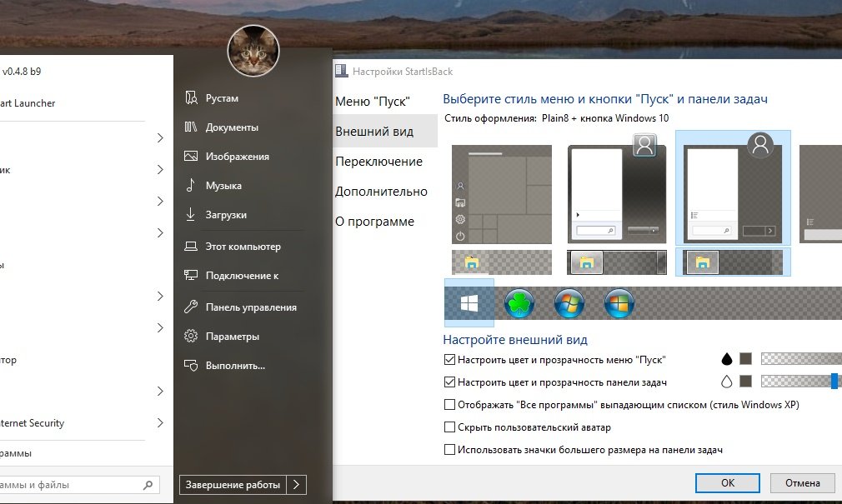Open Загрузки from the Start menu

pos(226,215)
